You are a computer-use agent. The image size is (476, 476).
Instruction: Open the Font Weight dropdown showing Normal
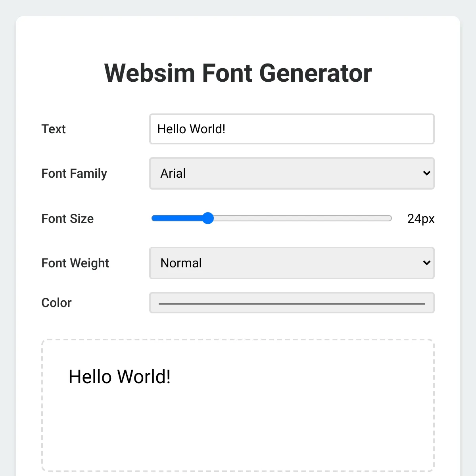click(x=278, y=263)
